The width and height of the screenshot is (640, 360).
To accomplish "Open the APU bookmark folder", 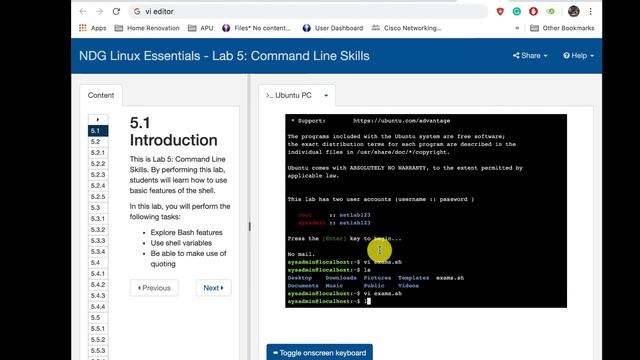I will pos(200,28).
